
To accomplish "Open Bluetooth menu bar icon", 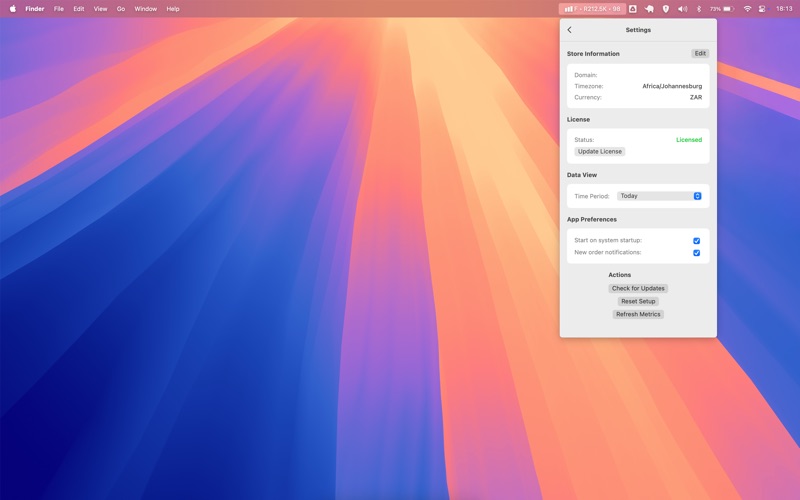I will coord(699,9).
